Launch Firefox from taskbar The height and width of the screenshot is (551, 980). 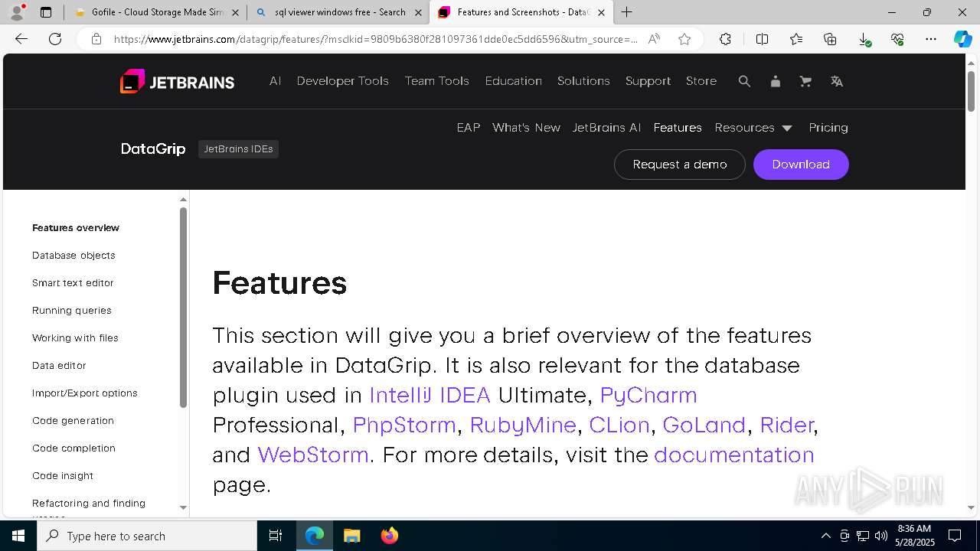click(389, 536)
